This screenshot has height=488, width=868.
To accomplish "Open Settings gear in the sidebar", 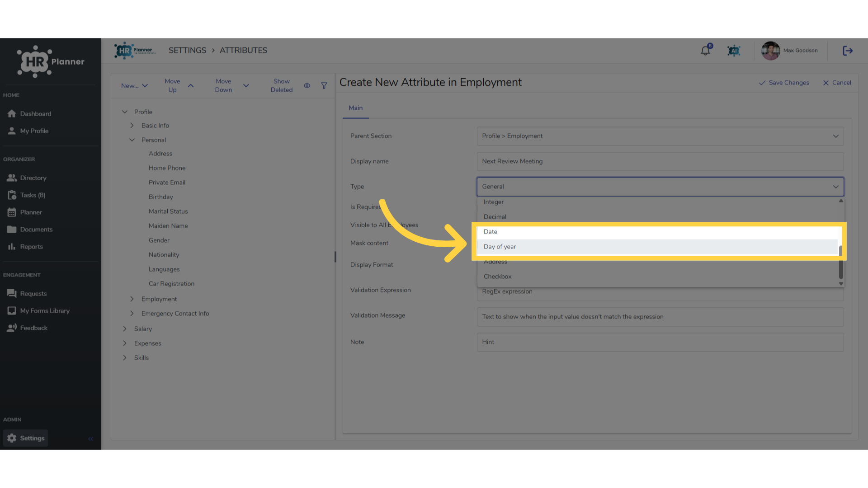I will coord(26,438).
